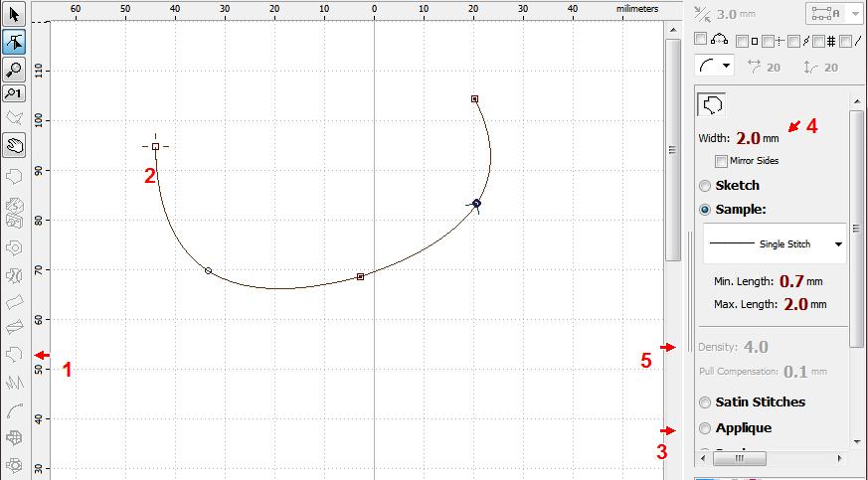Tick the checkbox beside the hash grid icon

coord(819,41)
